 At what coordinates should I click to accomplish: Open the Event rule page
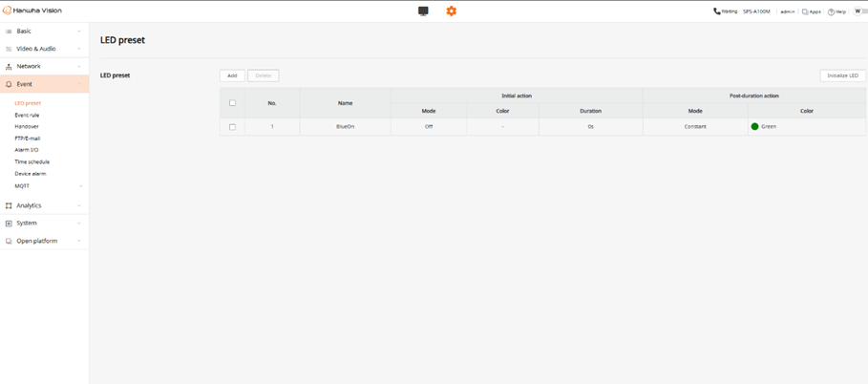(27, 115)
